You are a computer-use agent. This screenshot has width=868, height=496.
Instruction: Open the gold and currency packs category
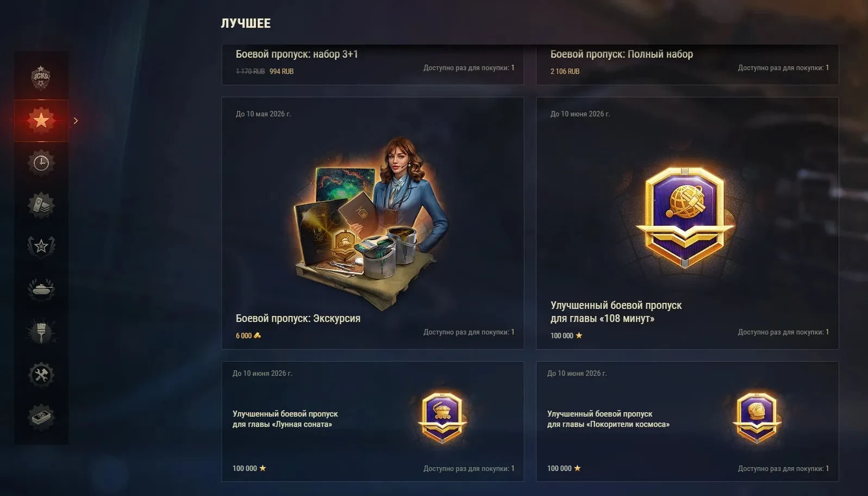[41, 205]
